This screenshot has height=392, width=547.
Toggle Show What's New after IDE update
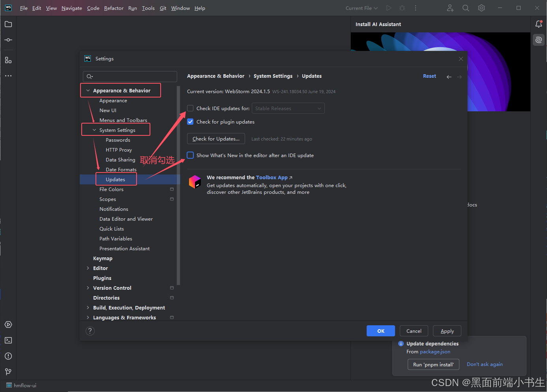click(x=190, y=155)
